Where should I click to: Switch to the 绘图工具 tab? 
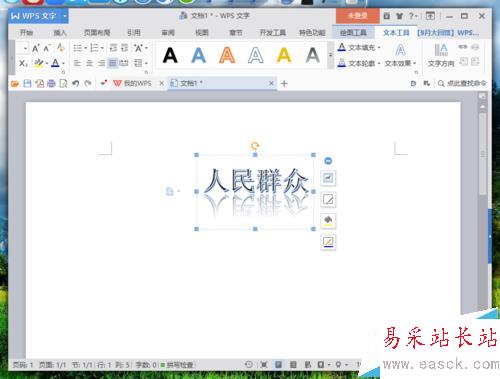[x=353, y=33]
